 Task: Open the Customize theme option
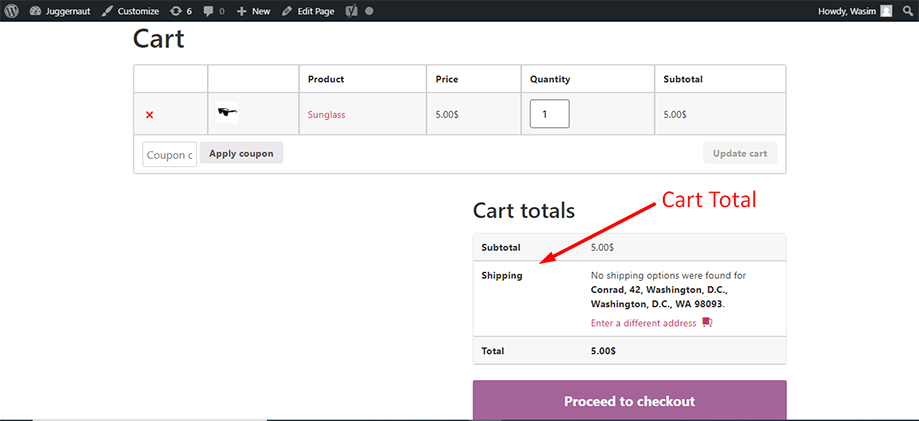130,11
